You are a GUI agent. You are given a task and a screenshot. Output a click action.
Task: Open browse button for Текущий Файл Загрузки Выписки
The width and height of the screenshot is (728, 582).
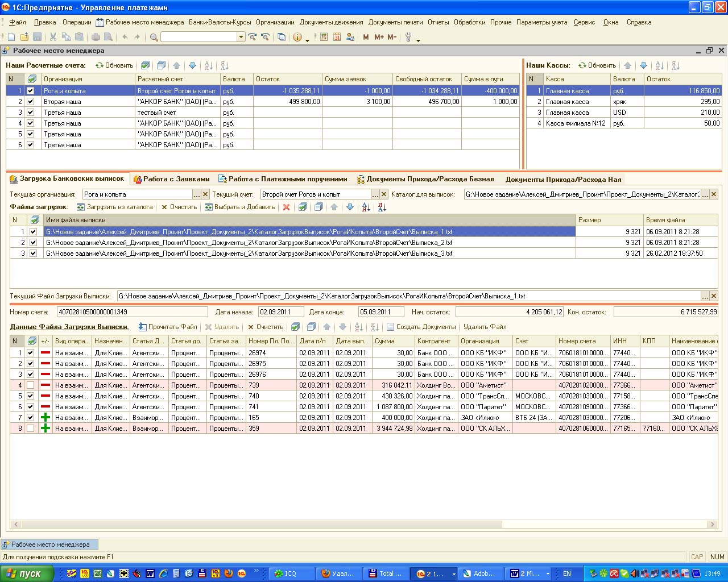click(x=705, y=296)
